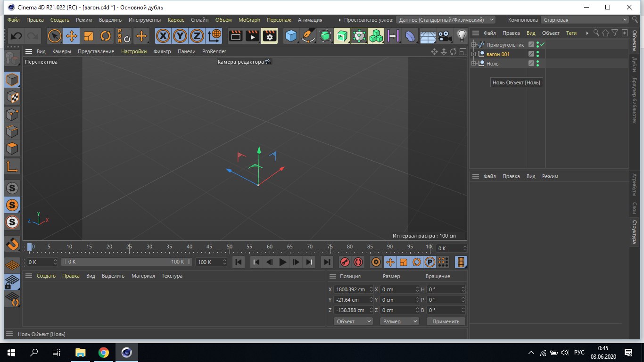This screenshot has width=644, height=362.
Task: Click the Undo arrow icon
Action: tap(17, 36)
